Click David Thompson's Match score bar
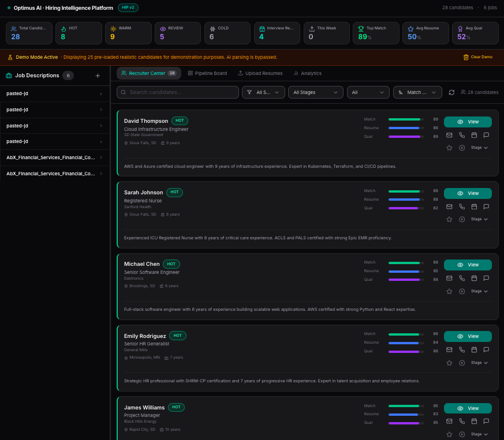 pos(406,119)
